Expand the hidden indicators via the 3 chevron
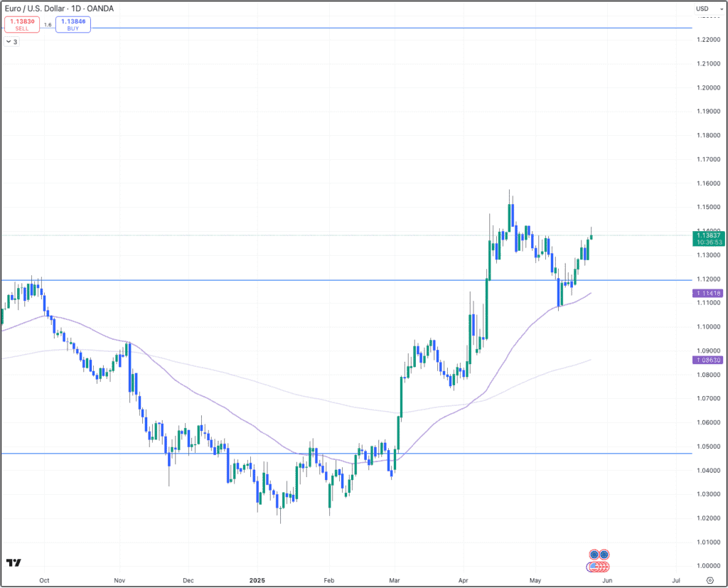The image size is (728, 588). (11, 41)
